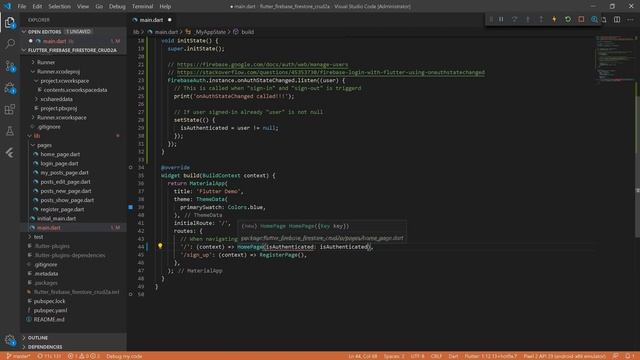Collapse the Open Editors section
This screenshot has width=640, height=360.
click(x=73, y=31)
